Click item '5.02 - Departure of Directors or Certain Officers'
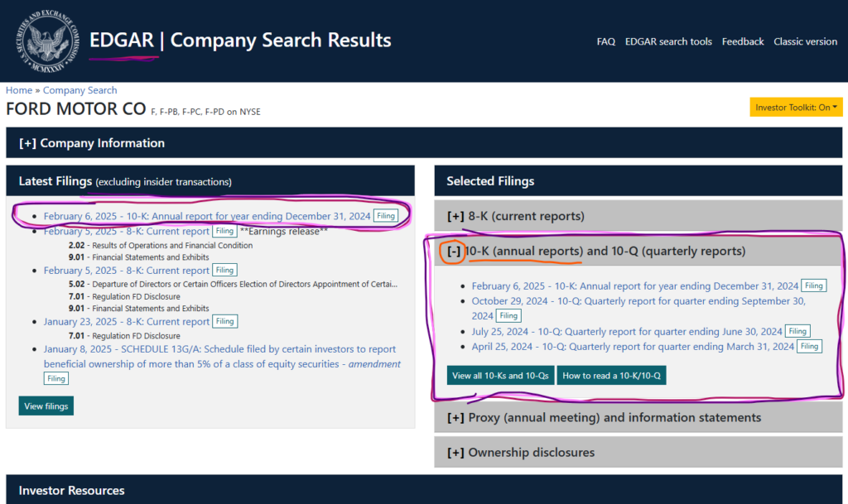Viewport: 848px width, 504px height. pos(233,284)
